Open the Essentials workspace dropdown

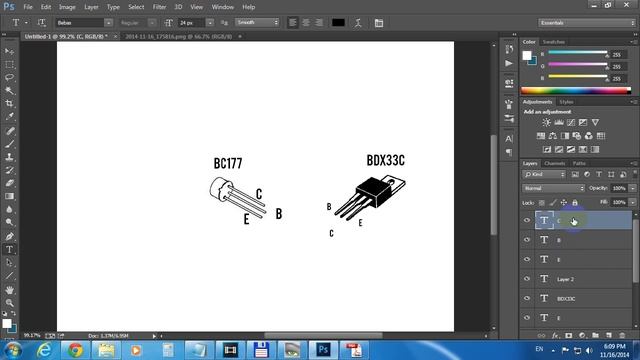point(587,23)
